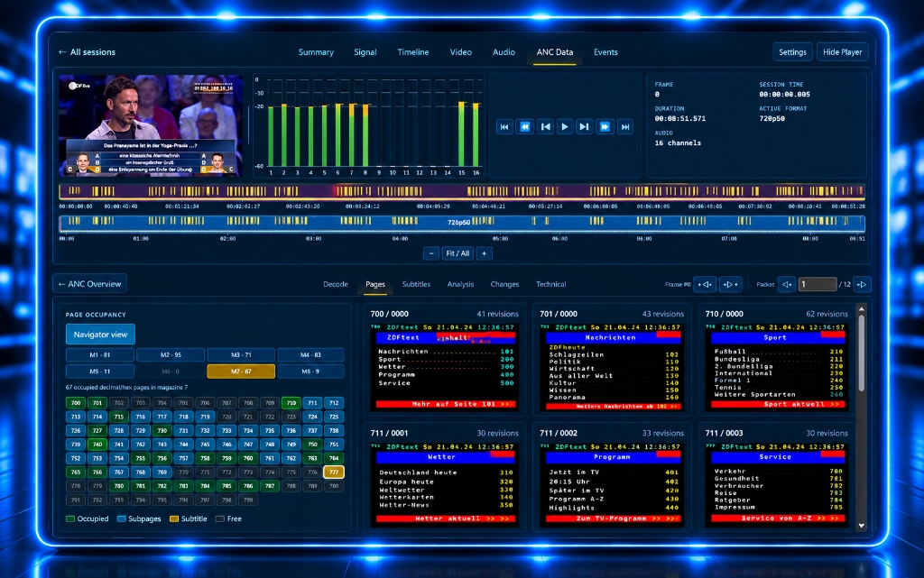The height and width of the screenshot is (578, 924).
Task: Open the Technical sub-tab
Action: pyautogui.click(x=551, y=284)
